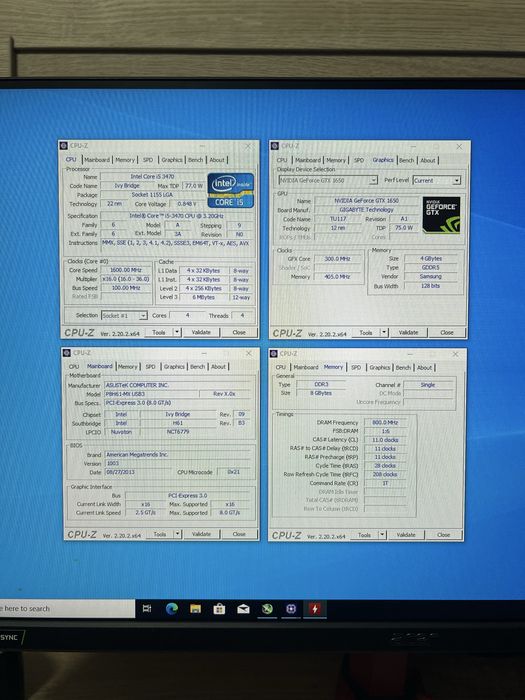Screen dimensions: 525x700
Task: Click the Tools button in the CPU window
Action: 159,332
